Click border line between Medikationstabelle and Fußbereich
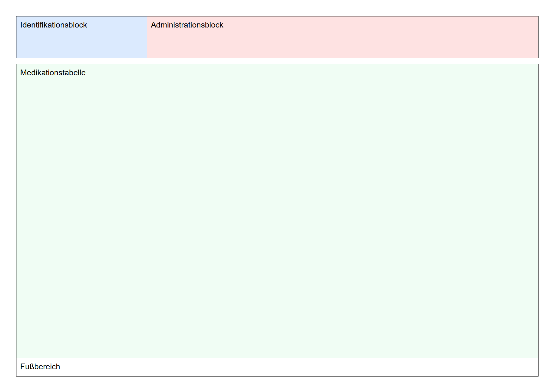Viewport: 554px width, 392px height. 277,358
